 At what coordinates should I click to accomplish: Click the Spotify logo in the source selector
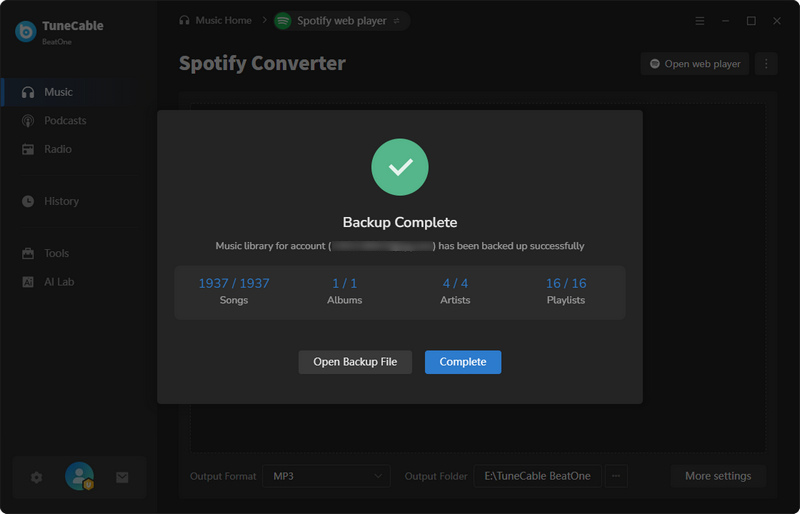pos(283,21)
